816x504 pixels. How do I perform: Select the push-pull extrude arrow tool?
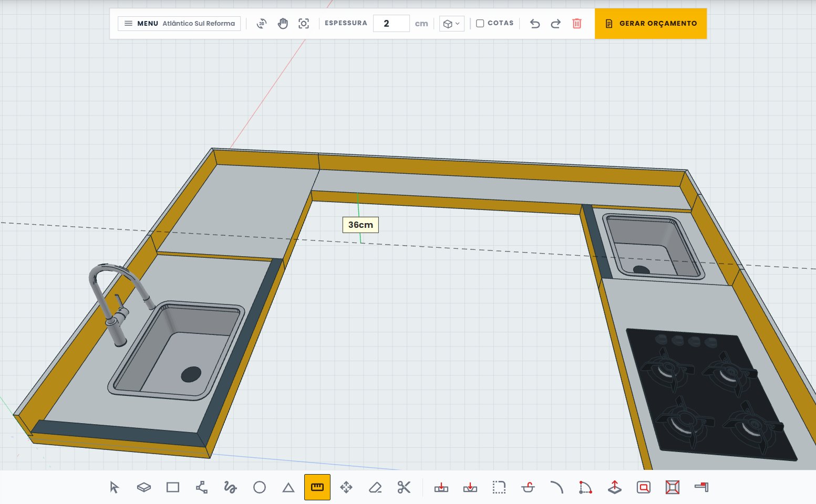615,487
